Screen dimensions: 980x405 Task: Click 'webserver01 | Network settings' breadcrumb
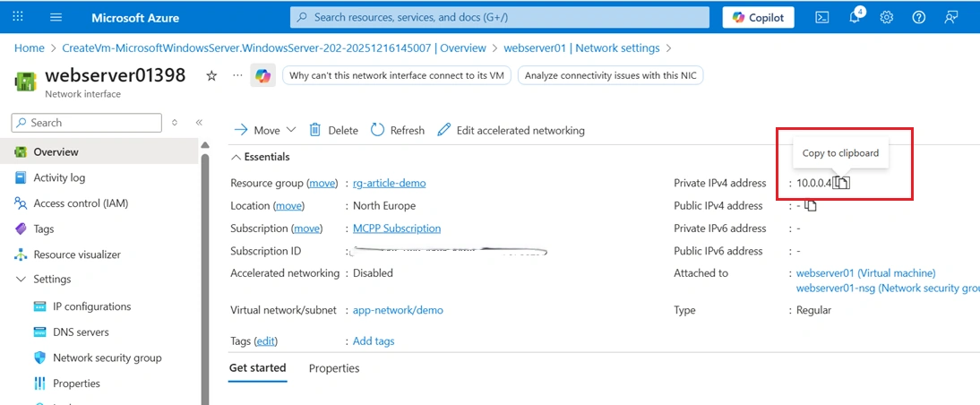coord(581,48)
